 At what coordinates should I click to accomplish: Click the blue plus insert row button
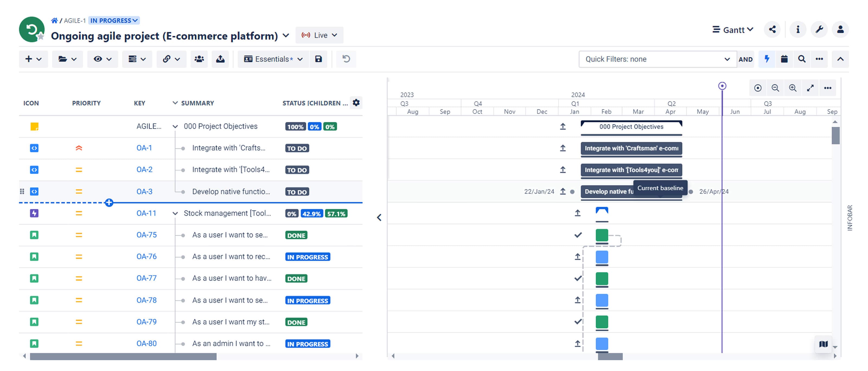(109, 203)
